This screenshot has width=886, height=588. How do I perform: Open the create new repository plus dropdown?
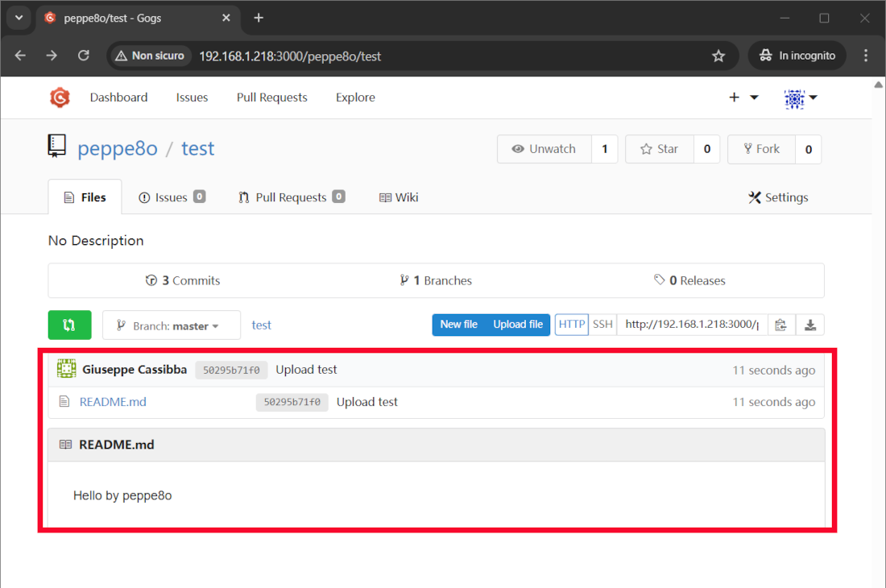tap(741, 97)
